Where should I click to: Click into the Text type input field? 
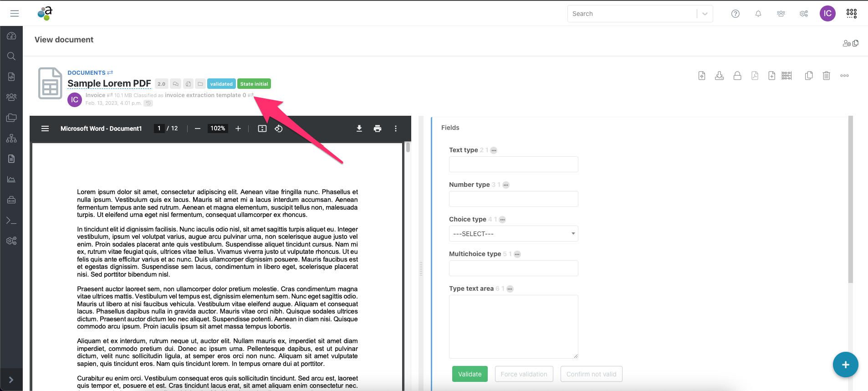(x=513, y=165)
